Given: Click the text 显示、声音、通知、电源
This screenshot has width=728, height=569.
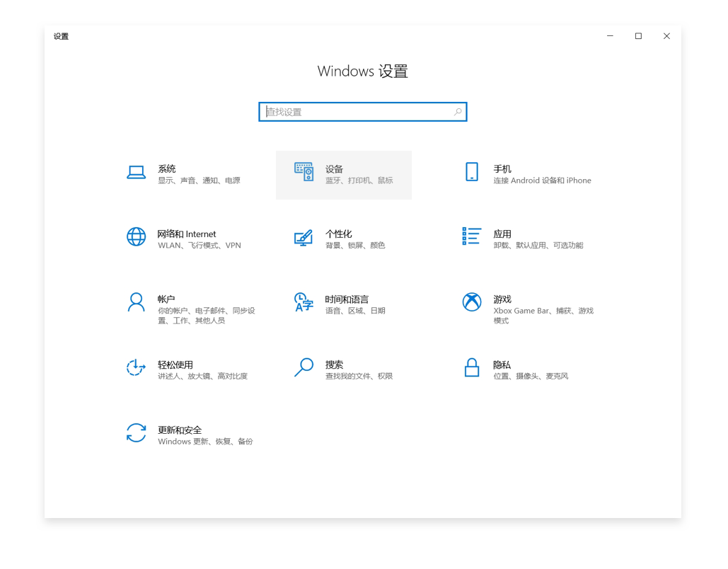Looking at the screenshot, I should (x=200, y=180).
